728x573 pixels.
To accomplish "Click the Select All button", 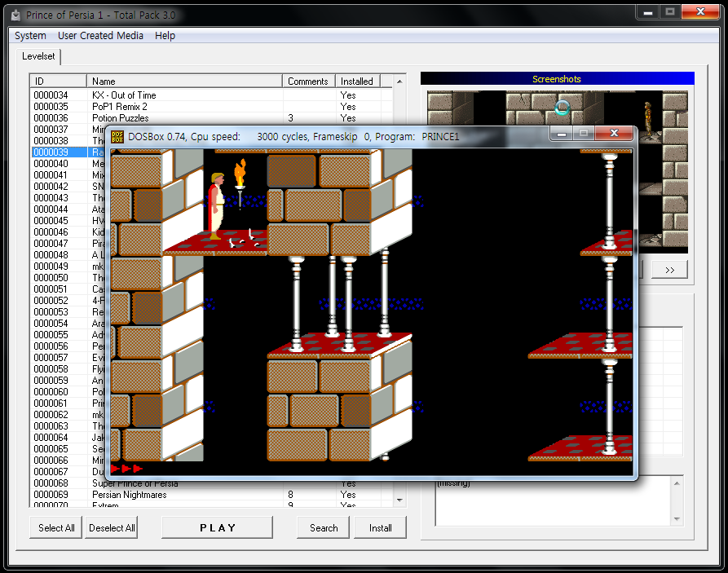I will coord(56,528).
